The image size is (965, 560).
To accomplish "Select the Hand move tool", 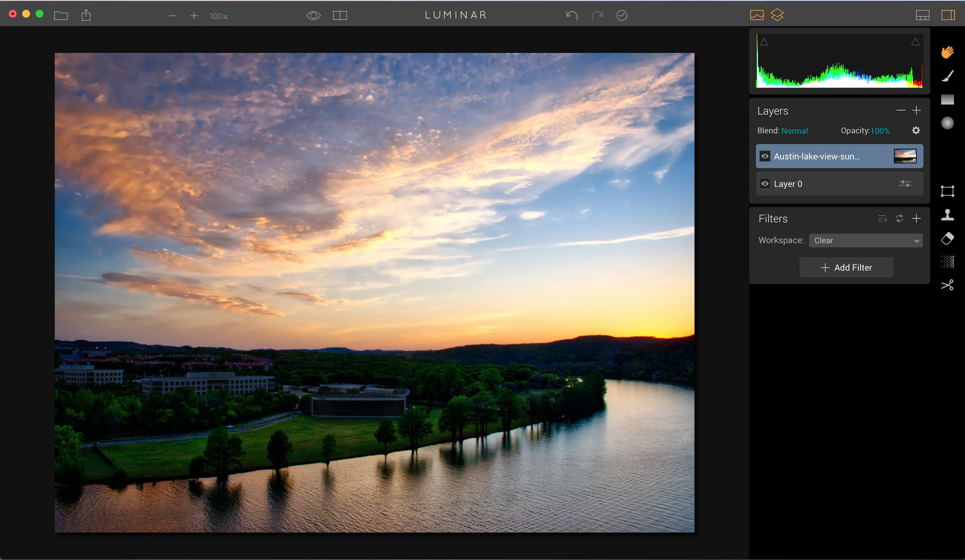I will [947, 52].
